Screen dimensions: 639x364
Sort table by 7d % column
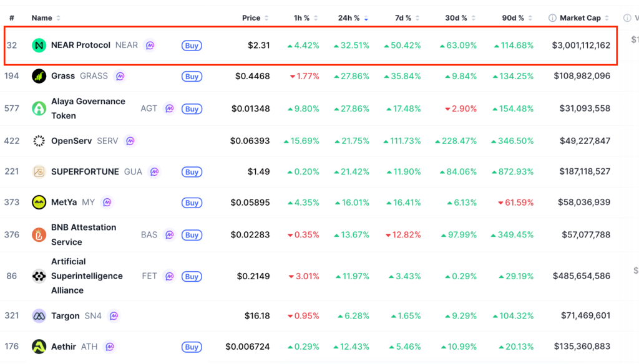pos(407,18)
